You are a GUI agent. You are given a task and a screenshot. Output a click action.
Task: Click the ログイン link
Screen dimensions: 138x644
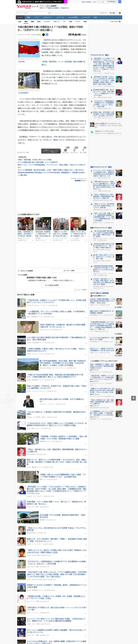42,8
